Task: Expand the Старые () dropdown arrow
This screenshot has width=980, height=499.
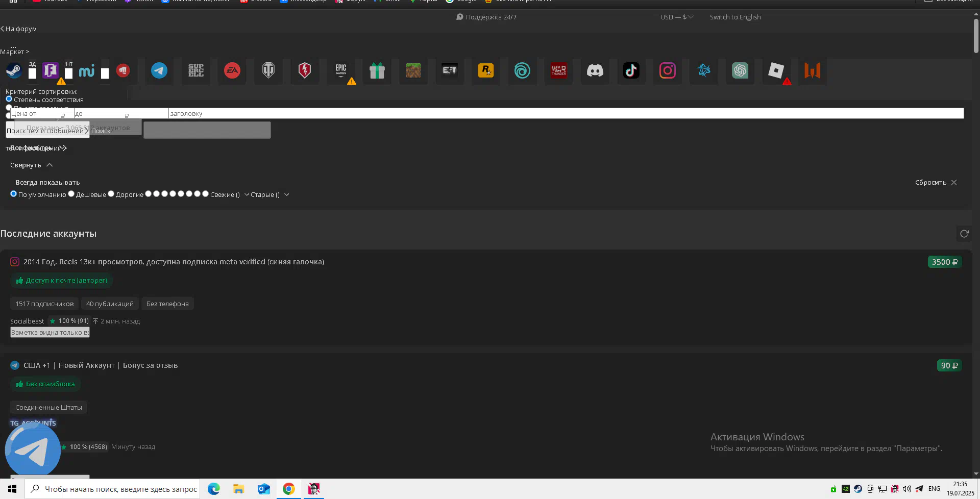Action: tap(287, 194)
